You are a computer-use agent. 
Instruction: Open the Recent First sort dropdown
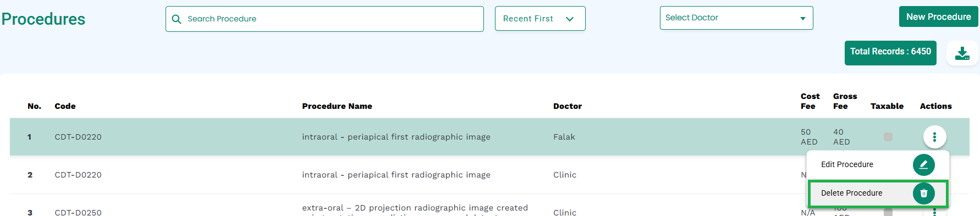pyautogui.click(x=540, y=19)
